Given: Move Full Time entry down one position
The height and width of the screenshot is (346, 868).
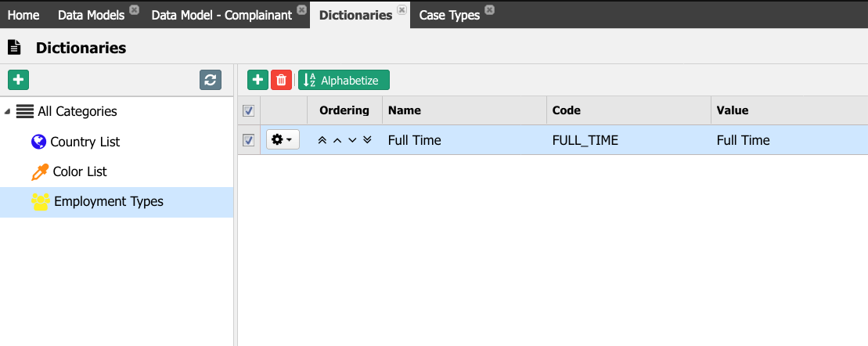Looking at the screenshot, I should pyautogui.click(x=352, y=140).
